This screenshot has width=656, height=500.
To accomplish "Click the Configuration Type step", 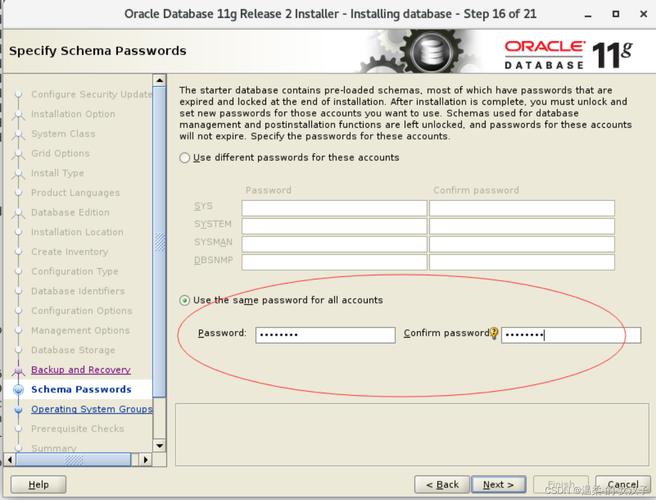I will 74,272.
